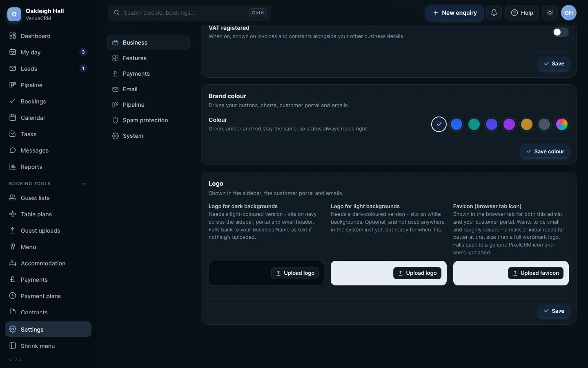Open Reports in the sidebar
This screenshot has width=588, height=368.
(48, 167)
